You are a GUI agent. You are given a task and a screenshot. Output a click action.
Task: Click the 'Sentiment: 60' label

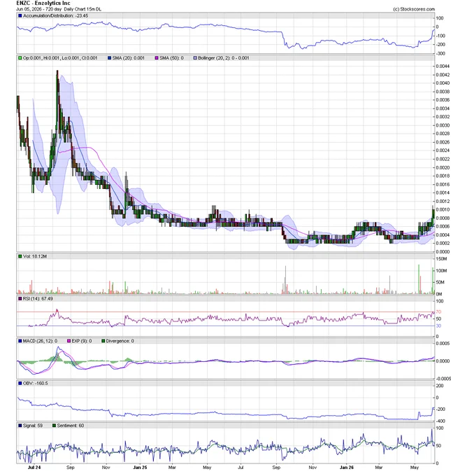tap(71, 426)
